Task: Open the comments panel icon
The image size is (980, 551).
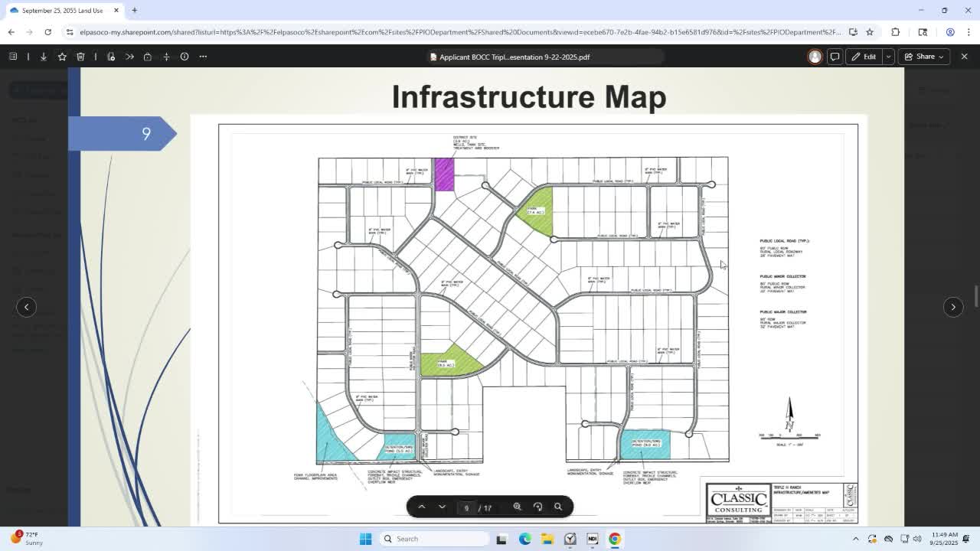Action: [x=835, y=57]
